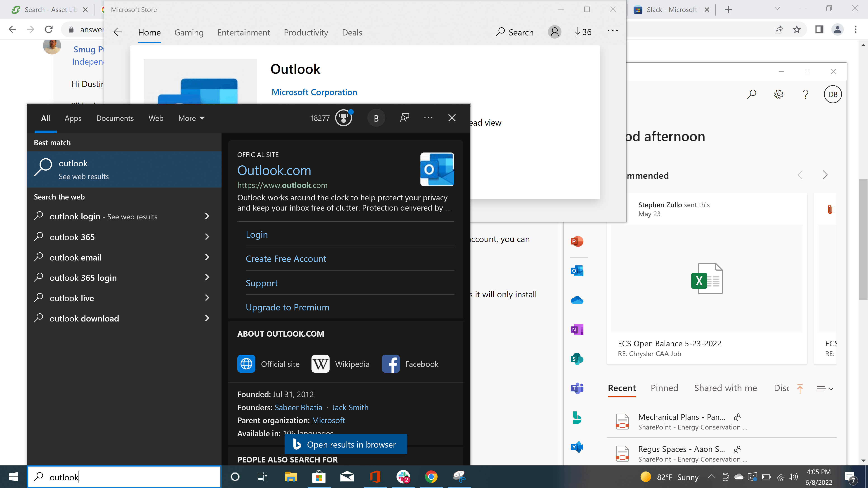
Task: Open the Deals tab in Microsoft Store
Action: [x=352, y=32]
